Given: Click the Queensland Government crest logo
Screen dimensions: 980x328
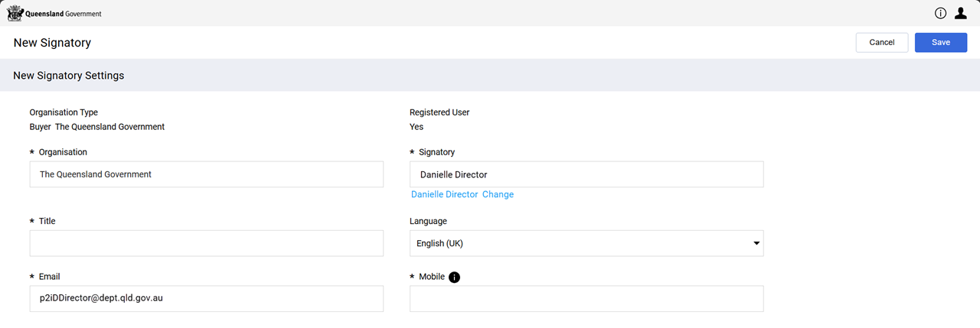Looking at the screenshot, I should (x=15, y=13).
